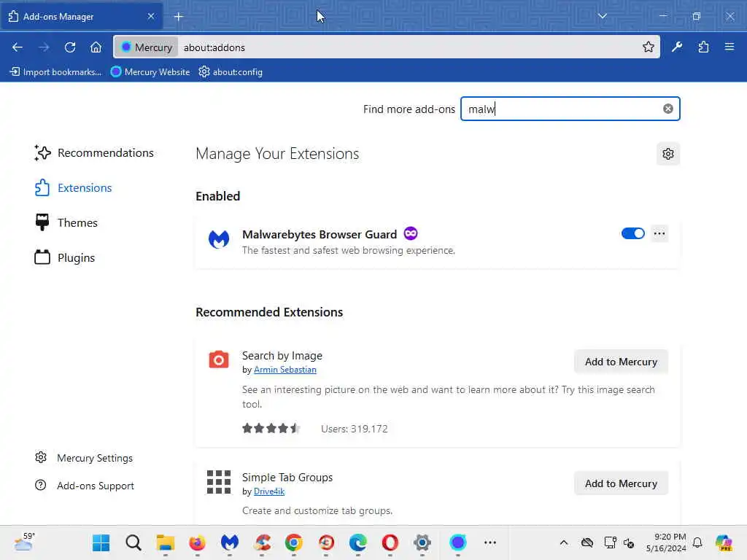This screenshot has width=747, height=560.
Task: Launch Opera from the taskbar
Action: pyautogui.click(x=390, y=542)
